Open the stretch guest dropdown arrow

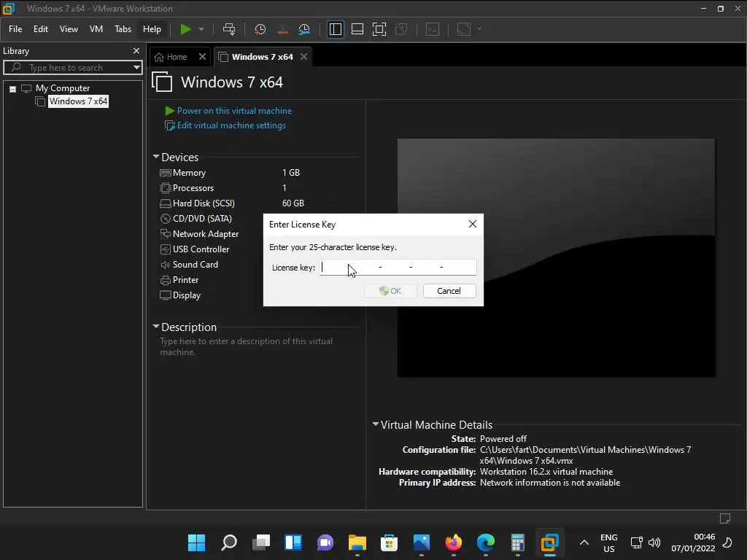point(479,29)
